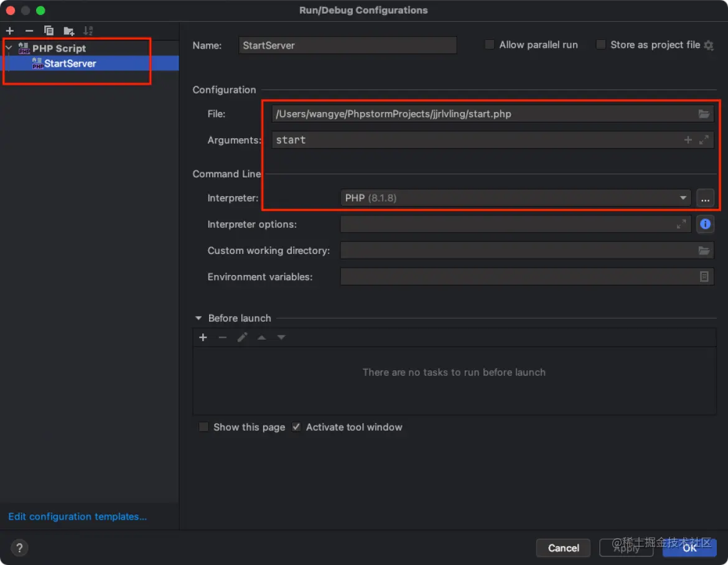Enable Allow parallel run checkbox

click(489, 45)
